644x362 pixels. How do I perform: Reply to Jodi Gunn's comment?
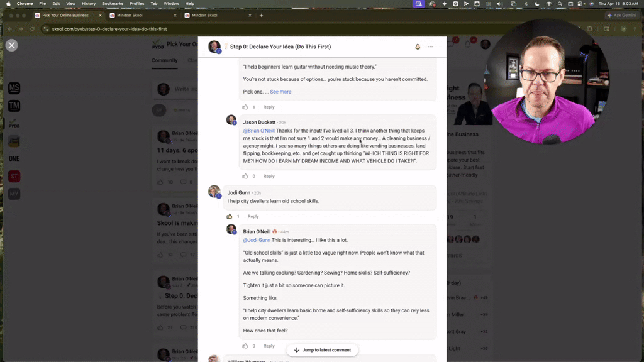pos(253,216)
